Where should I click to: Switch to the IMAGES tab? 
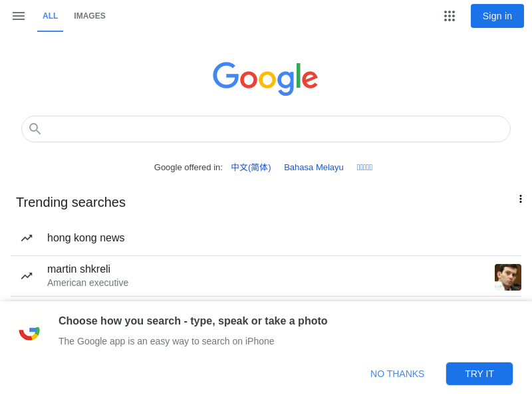[90, 16]
